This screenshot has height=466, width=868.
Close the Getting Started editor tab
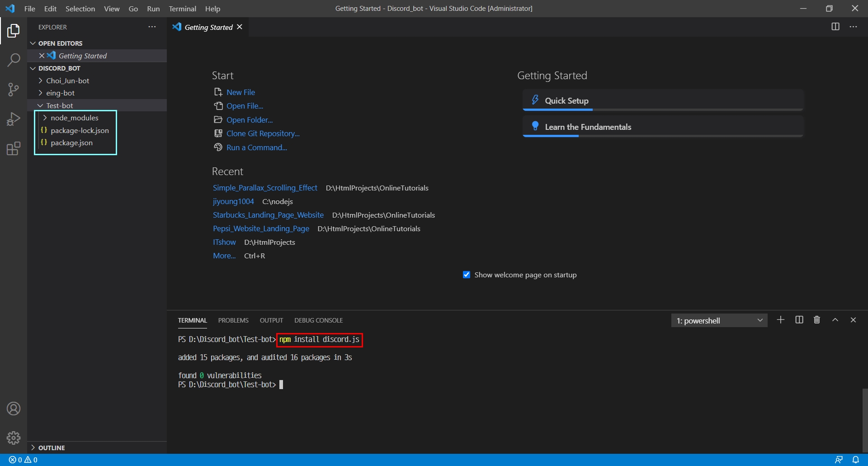[x=240, y=27]
